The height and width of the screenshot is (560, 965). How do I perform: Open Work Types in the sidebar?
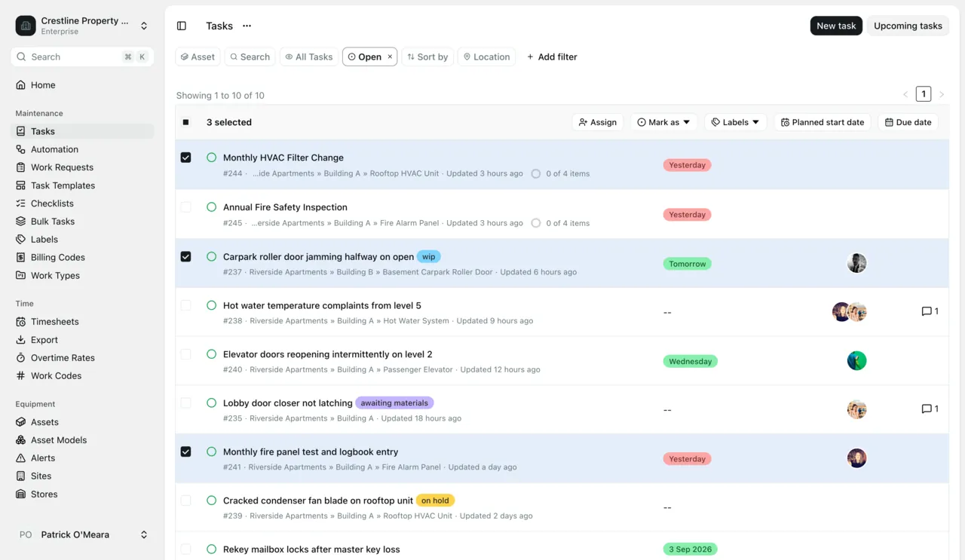point(82,276)
